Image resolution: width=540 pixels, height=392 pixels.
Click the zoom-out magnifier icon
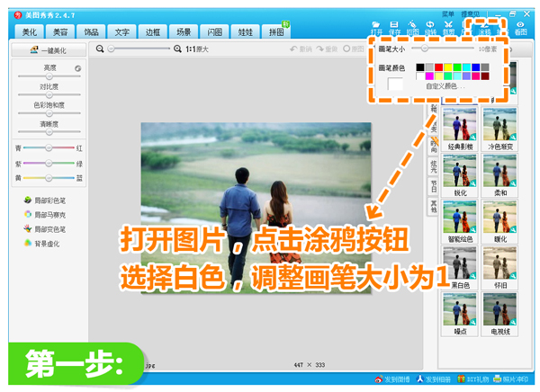coord(101,48)
